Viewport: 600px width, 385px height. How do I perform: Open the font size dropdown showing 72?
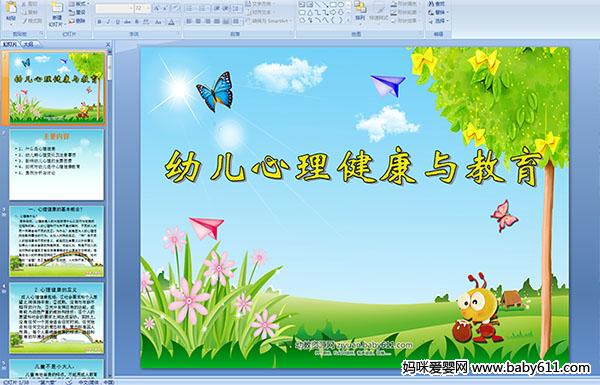pyautogui.click(x=142, y=8)
